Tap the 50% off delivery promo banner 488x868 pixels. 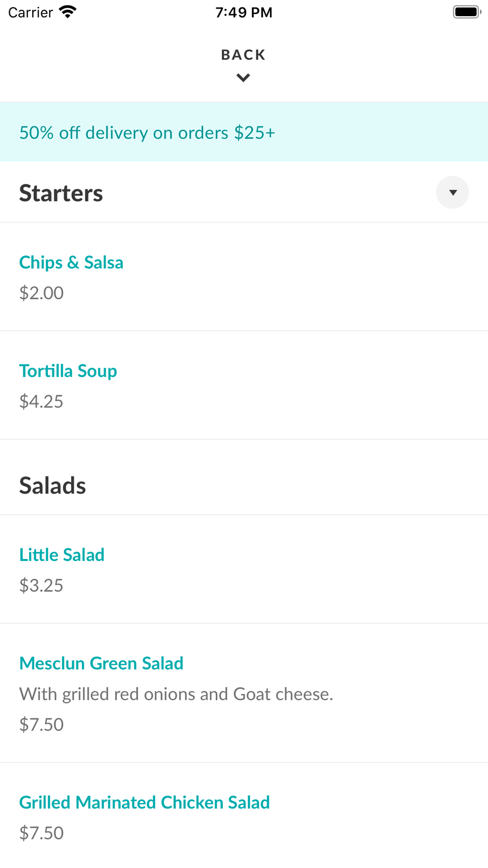(x=147, y=133)
